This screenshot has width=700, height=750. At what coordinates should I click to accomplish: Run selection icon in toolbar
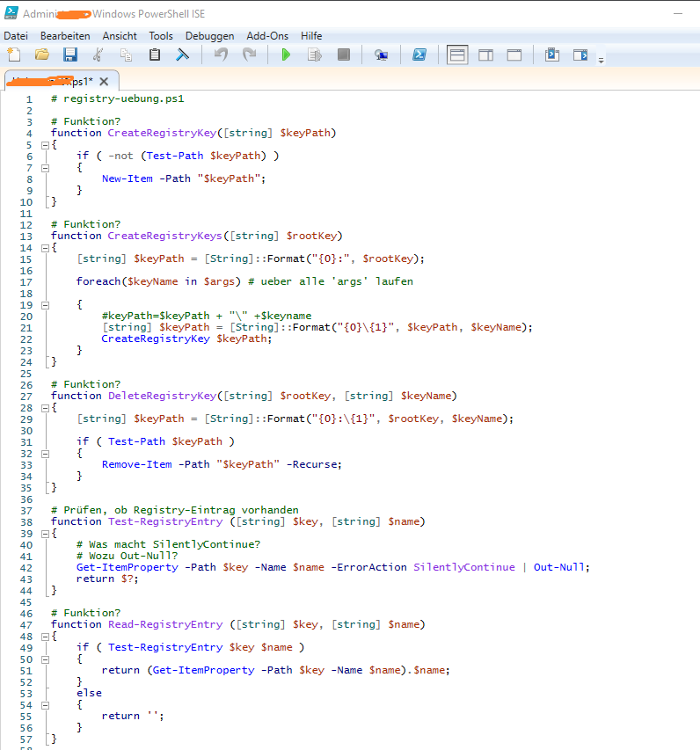tap(314, 55)
